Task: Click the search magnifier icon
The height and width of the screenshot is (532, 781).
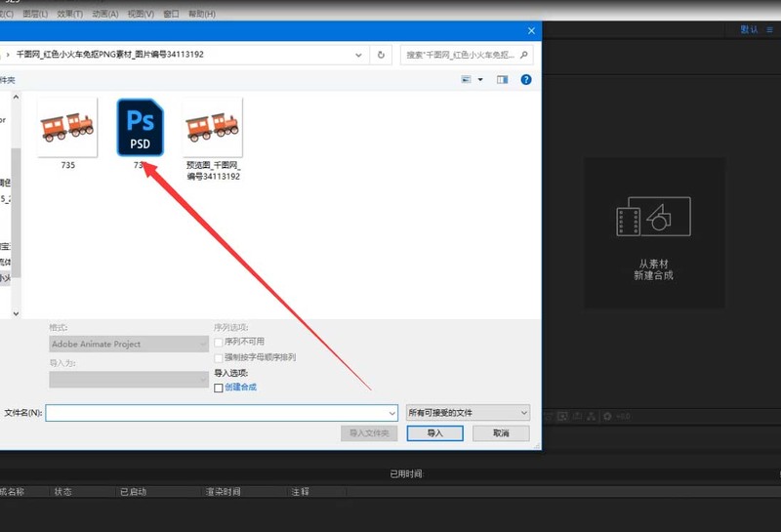Action: point(523,55)
